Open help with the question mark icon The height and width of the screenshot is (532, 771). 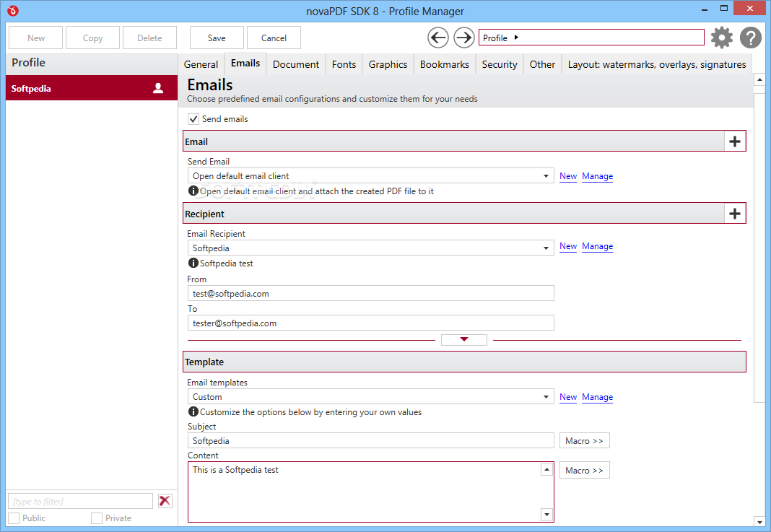coord(750,38)
